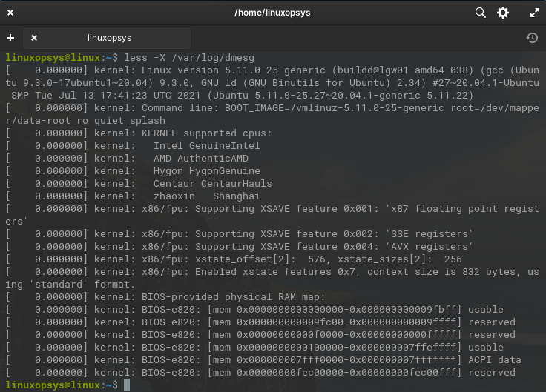The height and width of the screenshot is (392, 546).
Task: Click the 'SSE registers' feature line
Action: (239, 234)
